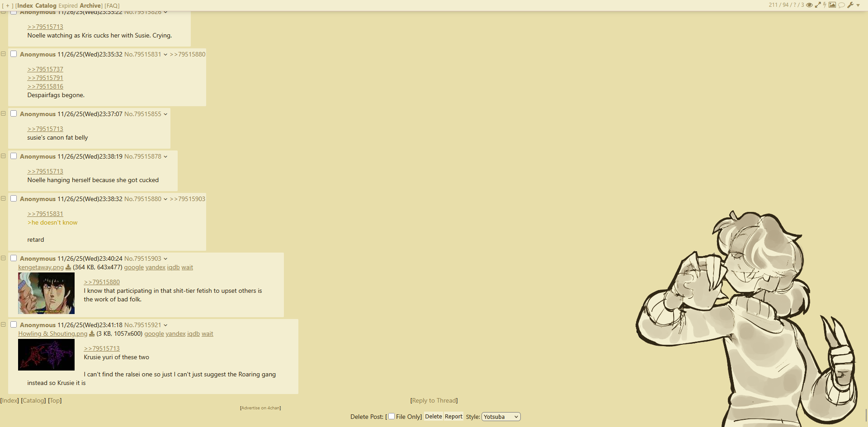Follow quote link >>79515791
868x427 pixels.
[x=45, y=78]
